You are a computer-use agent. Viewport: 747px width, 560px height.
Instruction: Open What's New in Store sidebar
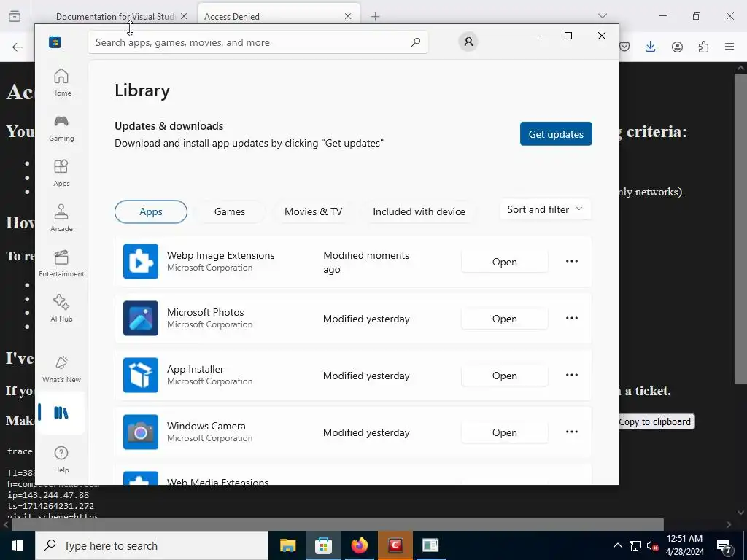[61, 369]
